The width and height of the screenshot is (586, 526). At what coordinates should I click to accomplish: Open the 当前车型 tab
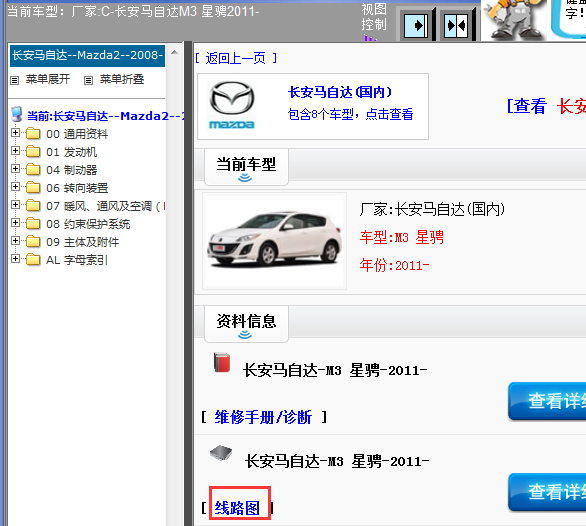coord(246,167)
